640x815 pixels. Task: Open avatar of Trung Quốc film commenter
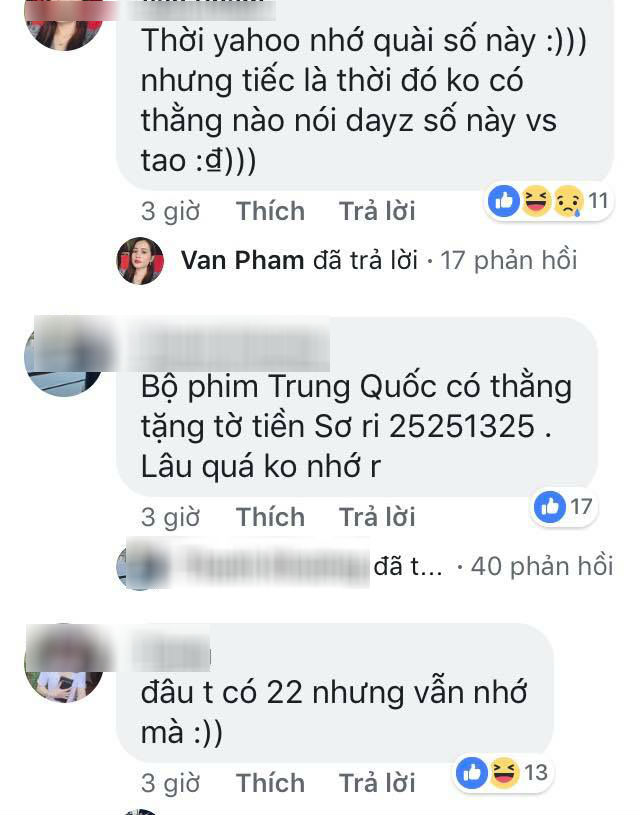pyautogui.click(x=64, y=357)
